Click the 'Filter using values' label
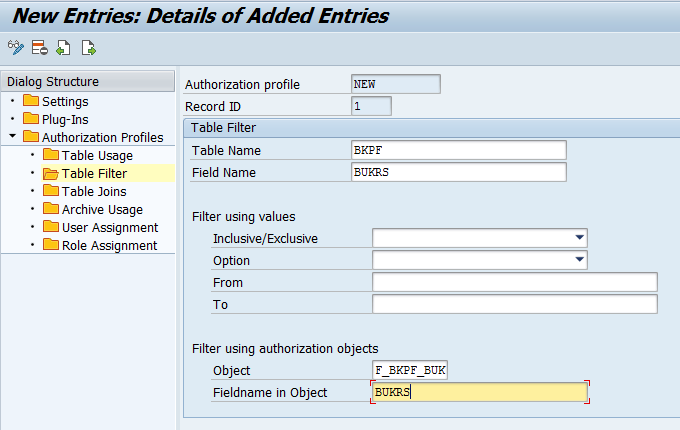680x430 pixels. coord(244,217)
